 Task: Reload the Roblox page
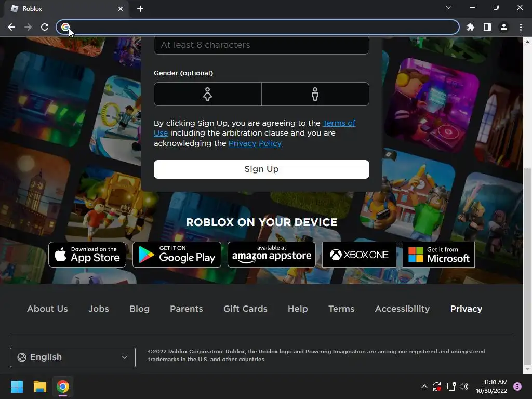[x=45, y=27]
